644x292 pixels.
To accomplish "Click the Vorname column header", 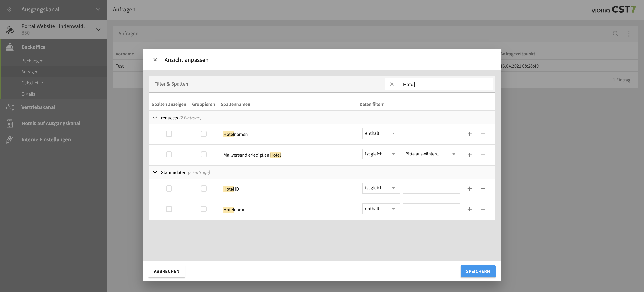I will tap(125, 54).
